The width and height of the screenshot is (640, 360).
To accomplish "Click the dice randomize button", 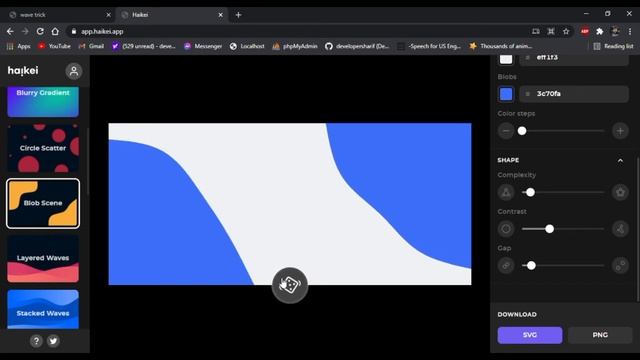I will tap(290, 285).
